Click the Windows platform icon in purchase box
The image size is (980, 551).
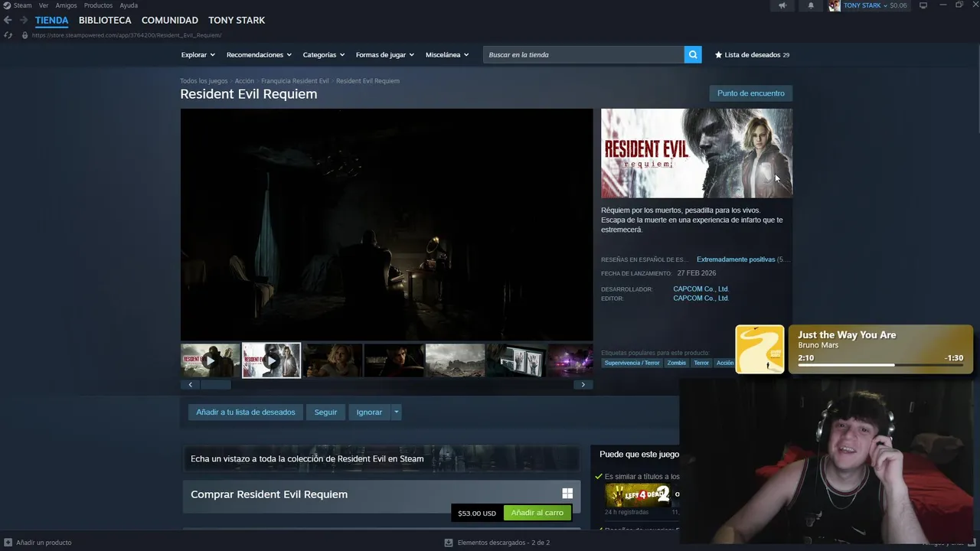coord(567,494)
